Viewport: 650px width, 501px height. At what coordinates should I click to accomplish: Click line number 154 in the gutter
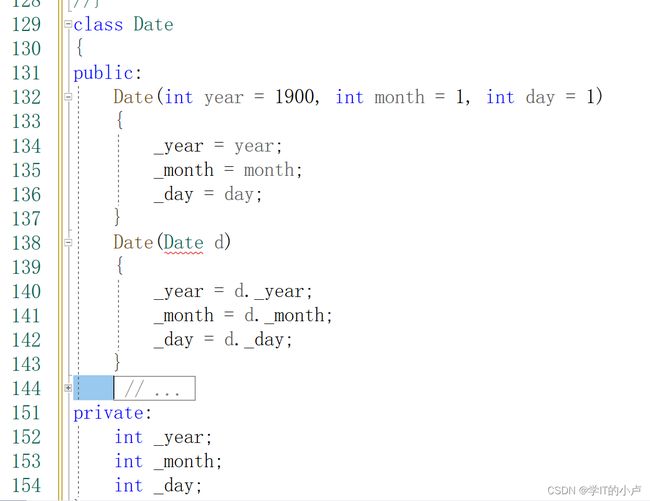(27, 485)
